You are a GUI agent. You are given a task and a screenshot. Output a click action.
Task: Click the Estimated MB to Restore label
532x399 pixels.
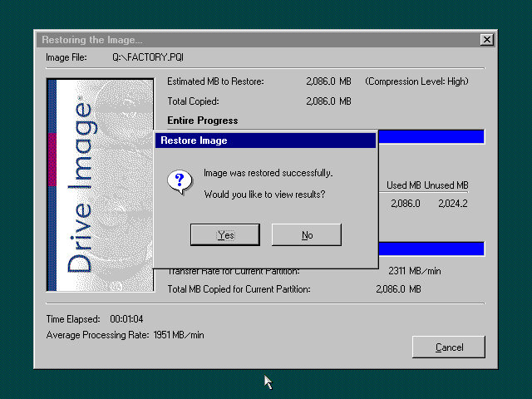(x=215, y=81)
